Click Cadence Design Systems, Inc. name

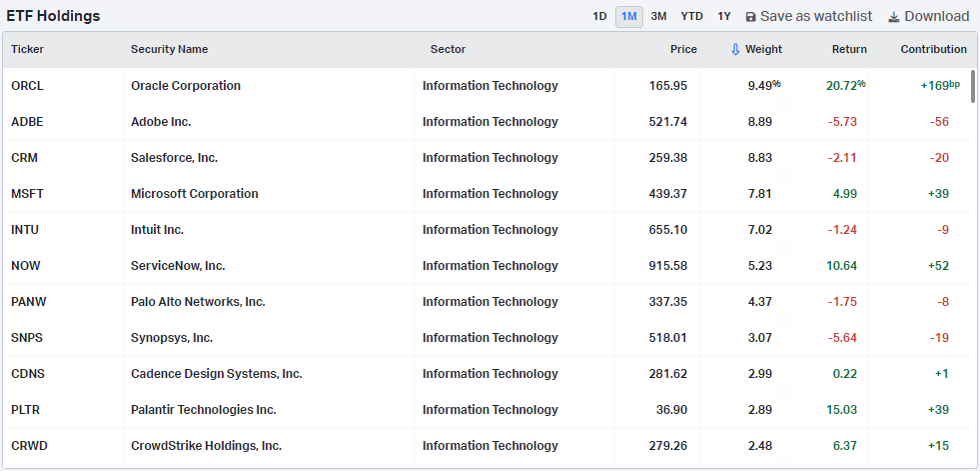coord(216,374)
